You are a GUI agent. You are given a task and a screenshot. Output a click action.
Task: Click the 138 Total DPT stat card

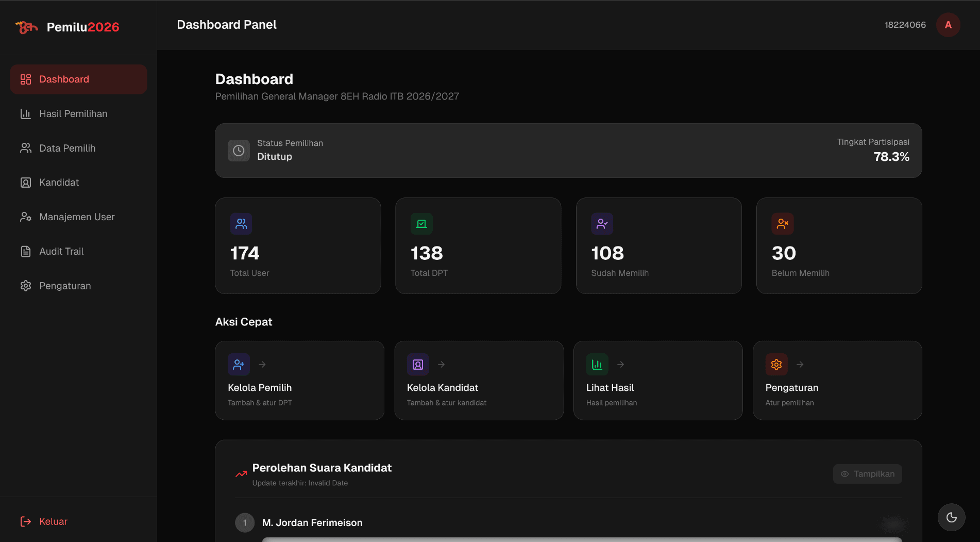478,246
